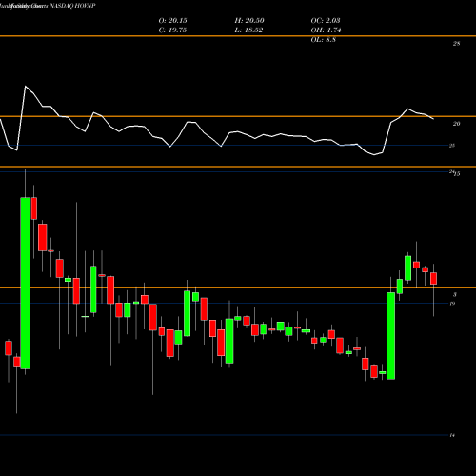Image resolution: width=476 pixels, height=476 pixels.
Task: Select the open value O: 20.15
Action: (x=172, y=21)
